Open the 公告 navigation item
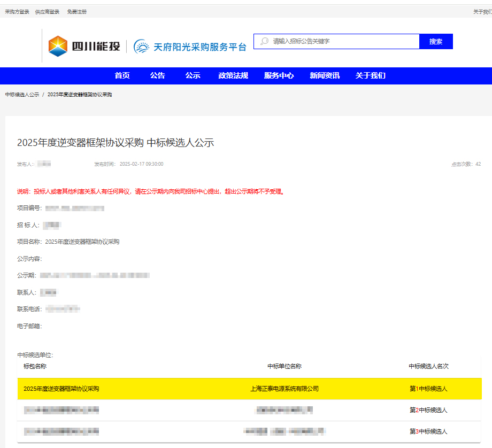Viewport: 492px width, 448px height. [x=157, y=75]
